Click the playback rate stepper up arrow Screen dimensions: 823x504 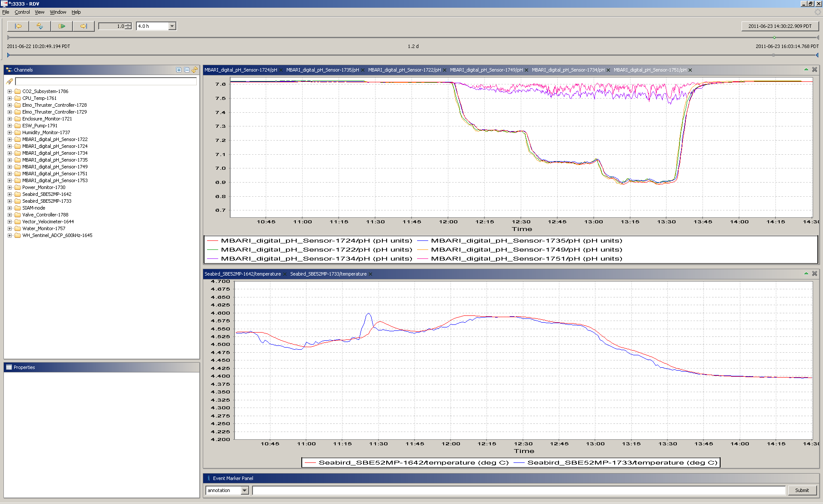tap(128, 24)
